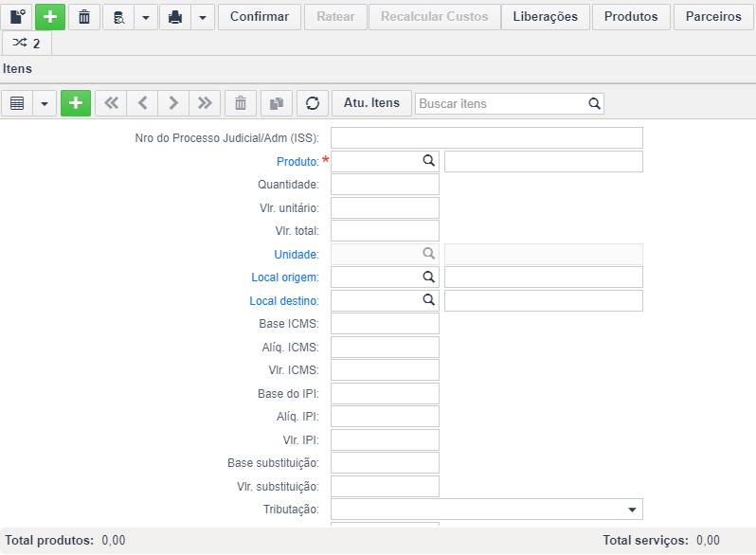Image resolution: width=756 pixels, height=555 pixels.
Task: Click the magnifier in Buscar itens field
Action: [x=595, y=103]
